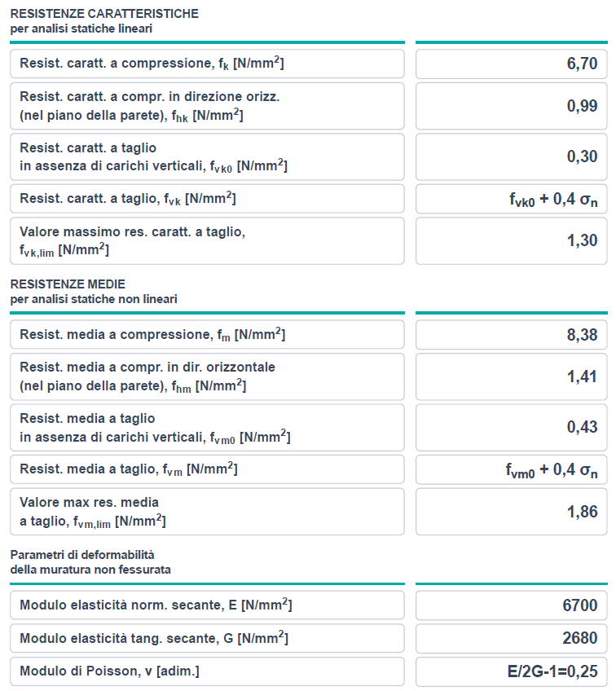The height and width of the screenshot is (691, 616).
Task: Click the fvk0 + 0,4 σn formula field
Action: click(511, 199)
